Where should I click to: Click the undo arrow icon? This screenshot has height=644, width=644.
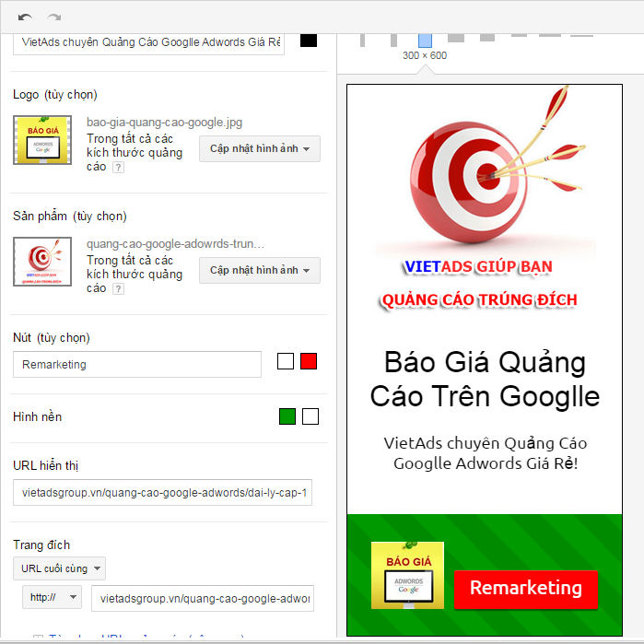tap(25, 18)
